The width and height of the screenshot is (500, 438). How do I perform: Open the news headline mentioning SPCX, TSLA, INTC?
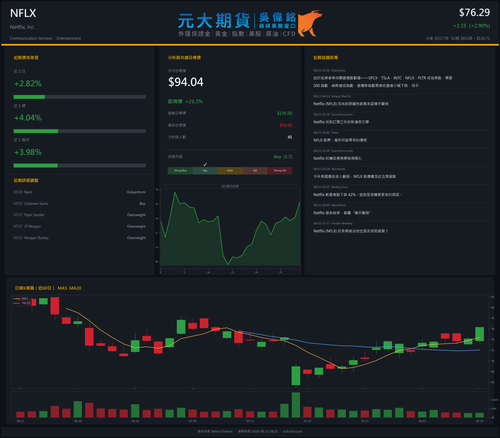(x=382, y=82)
